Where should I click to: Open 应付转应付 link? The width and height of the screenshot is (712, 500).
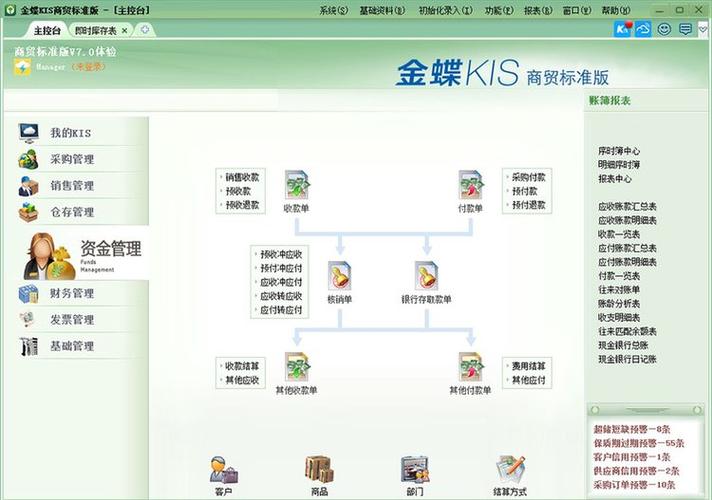point(281,310)
